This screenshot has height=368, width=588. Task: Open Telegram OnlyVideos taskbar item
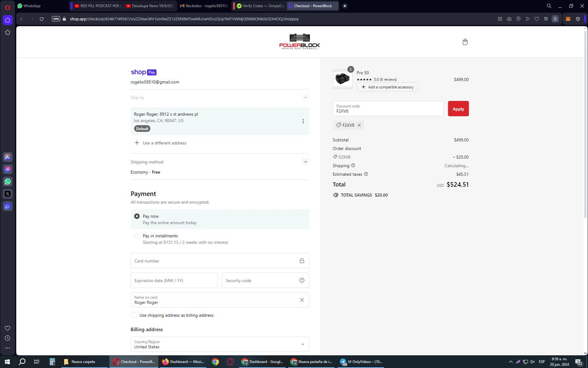[x=361, y=362]
